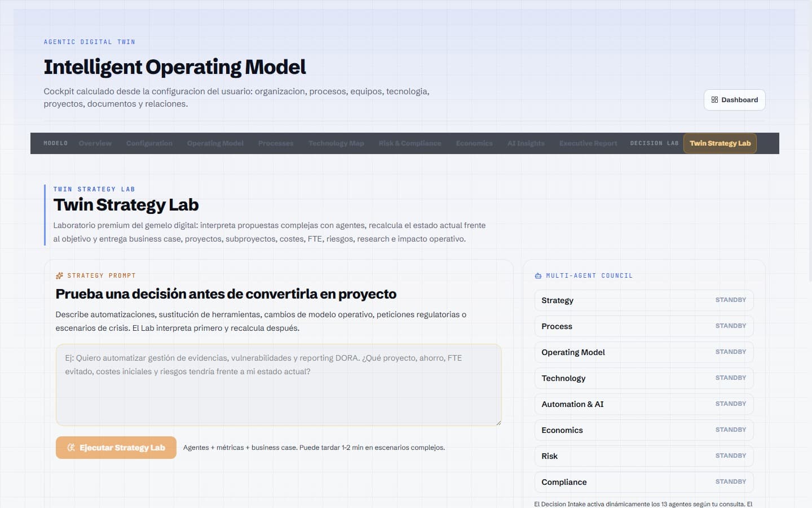Screen dimensions: 812x508
Task: Click the DECISION LAB nav label
Action: pos(654,143)
